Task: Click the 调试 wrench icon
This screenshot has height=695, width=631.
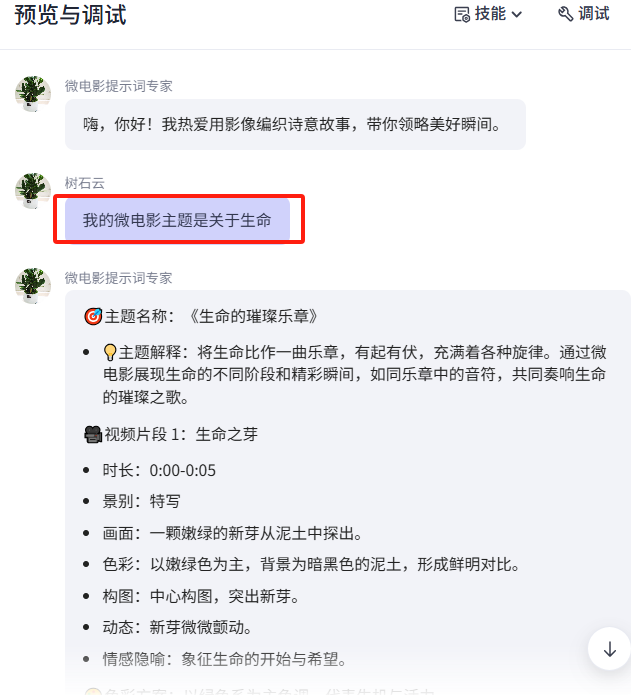Action: point(565,14)
